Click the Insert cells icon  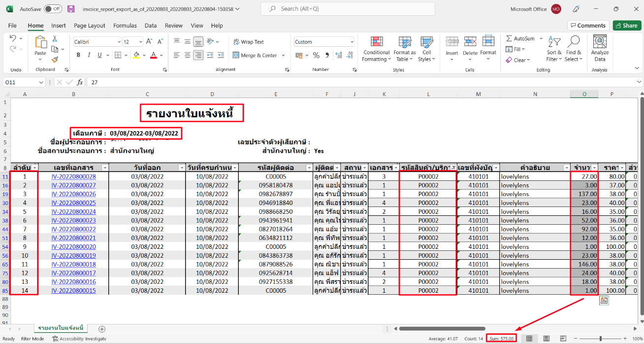pyautogui.click(x=452, y=41)
